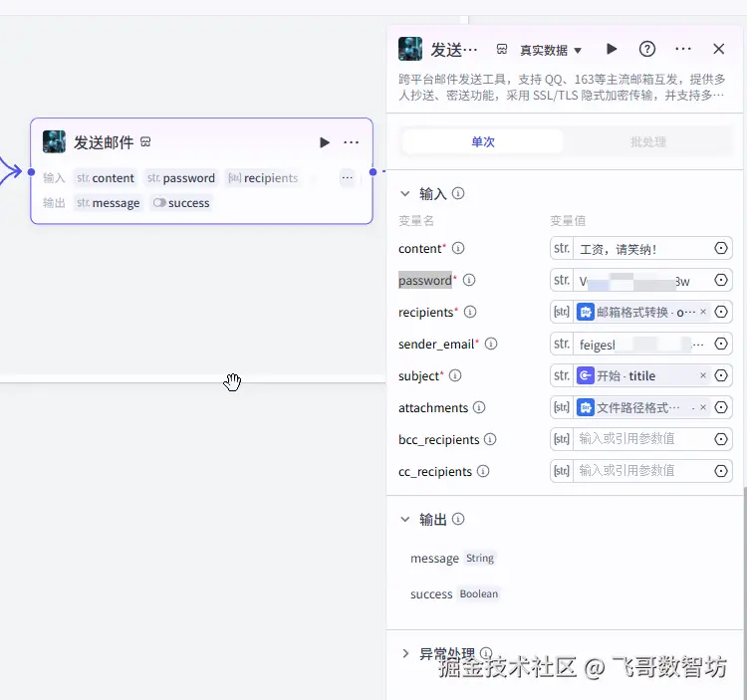Expand hidden input parameters on node card
The width and height of the screenshot is (747, 700).
[348, 177]
